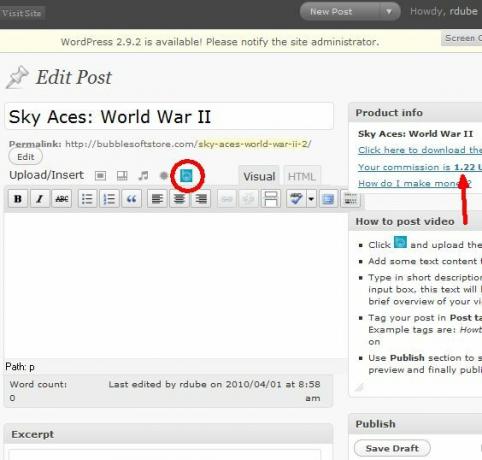The width and height of the screenshot is (482, 460).
Task: Insert a numbered list
Action: [109, 199]
